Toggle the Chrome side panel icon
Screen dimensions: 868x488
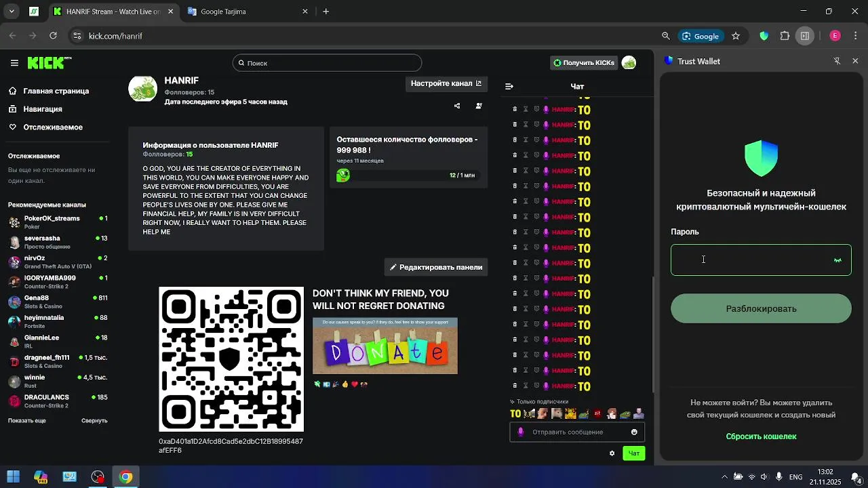(x=805, y=36)
